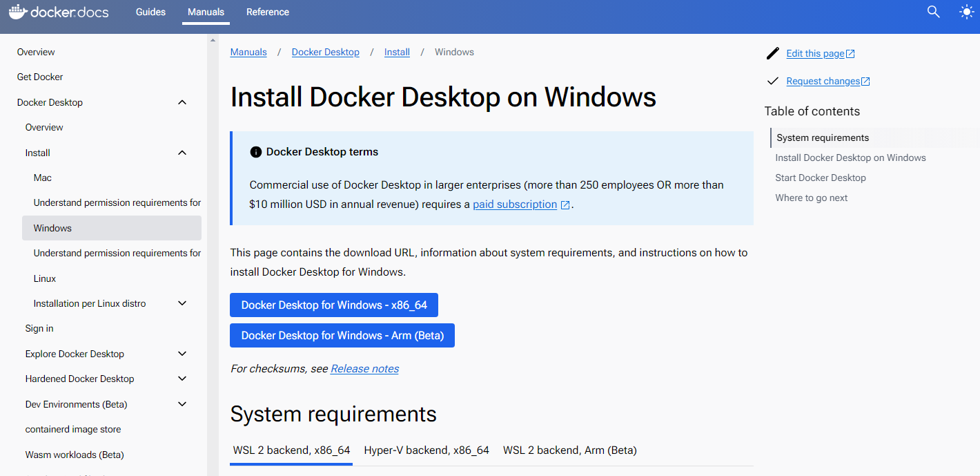Go to Manuals breadcrumb link

tap(248, 52)
